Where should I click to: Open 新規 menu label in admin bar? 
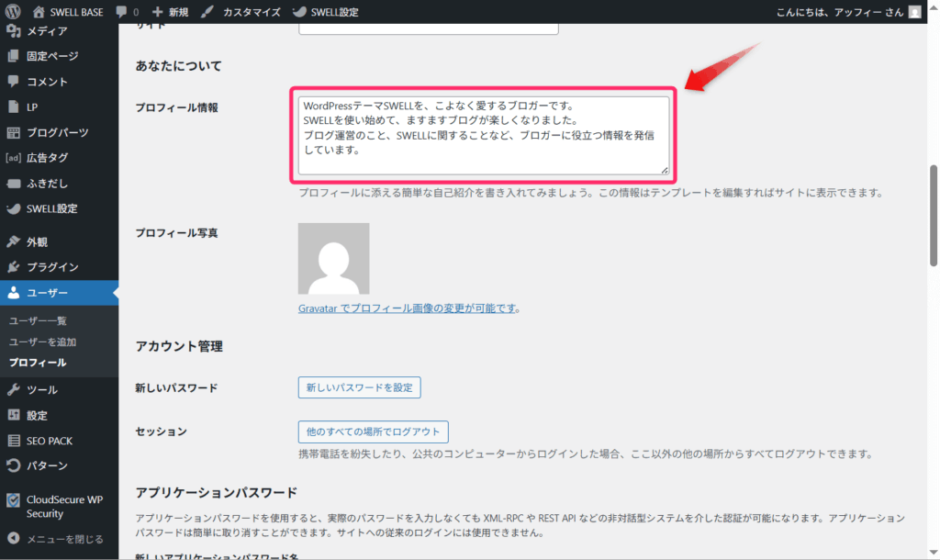click(x=178, y=12)
